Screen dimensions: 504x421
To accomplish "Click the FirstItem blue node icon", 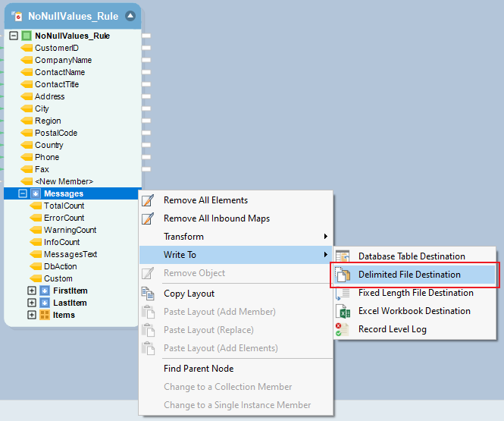I will tap(45, 291).
